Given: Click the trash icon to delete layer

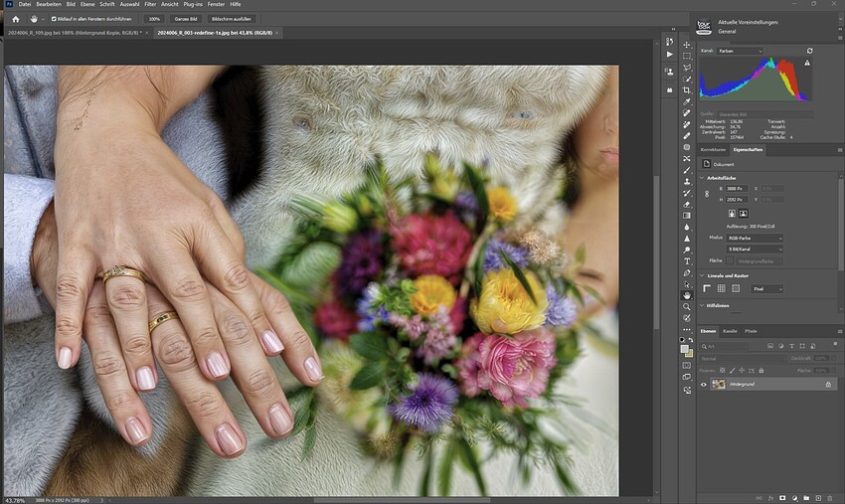Looking at the screenshot, I should tap(831, 497).
